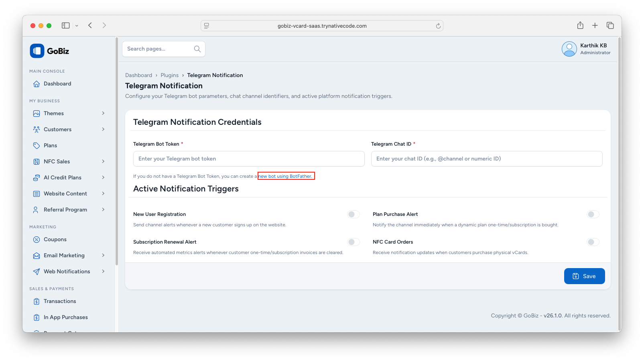The width and height of the screenshot is (644, 362).
Task: Open Karthik KB profile menu
Action: 586,49
